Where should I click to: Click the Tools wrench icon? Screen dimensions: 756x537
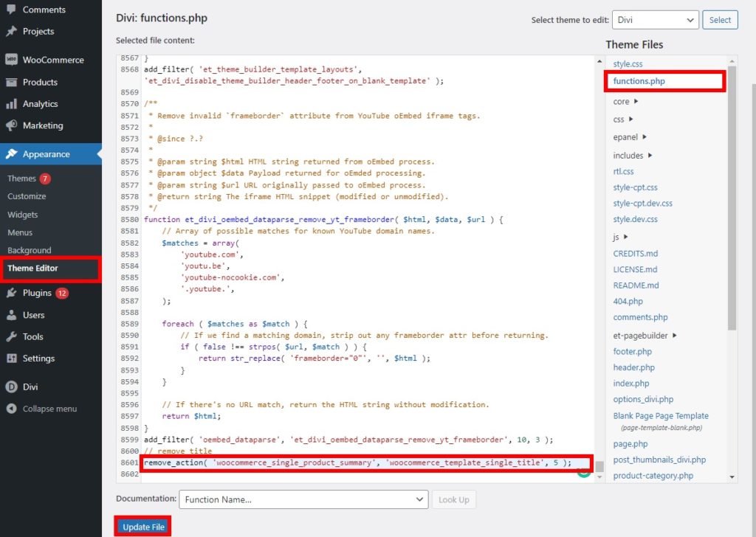12,336
